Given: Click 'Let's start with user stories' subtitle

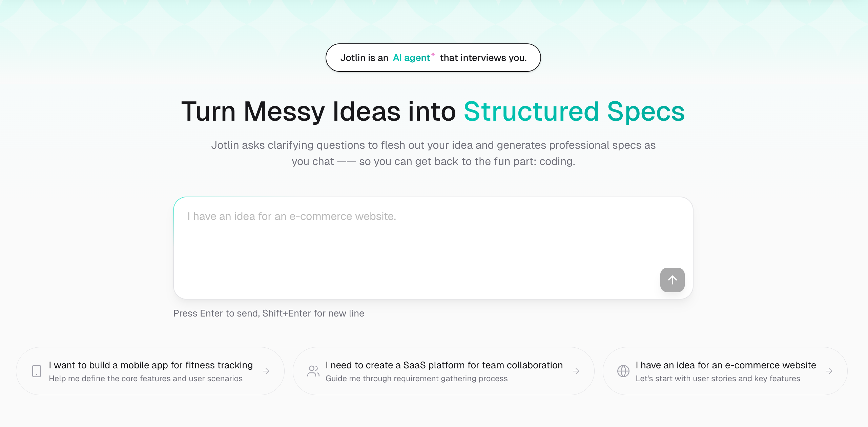Looking at the screenshot, I should tap(718, 379).
